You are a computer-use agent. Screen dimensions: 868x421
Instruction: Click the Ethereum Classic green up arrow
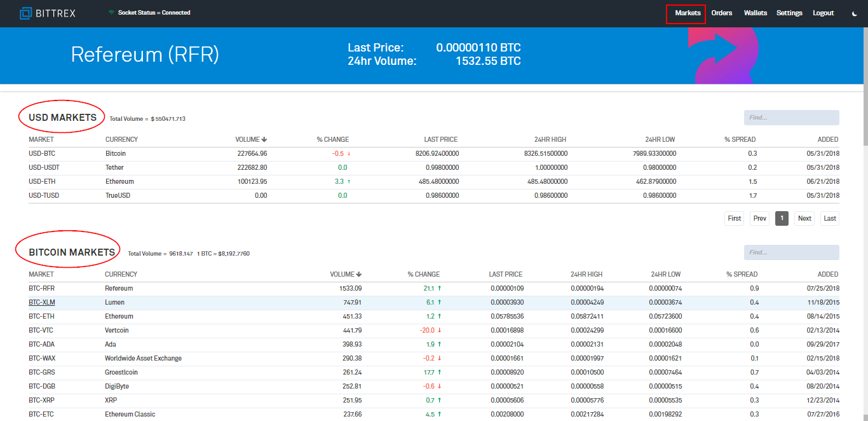tap(440, 414)
